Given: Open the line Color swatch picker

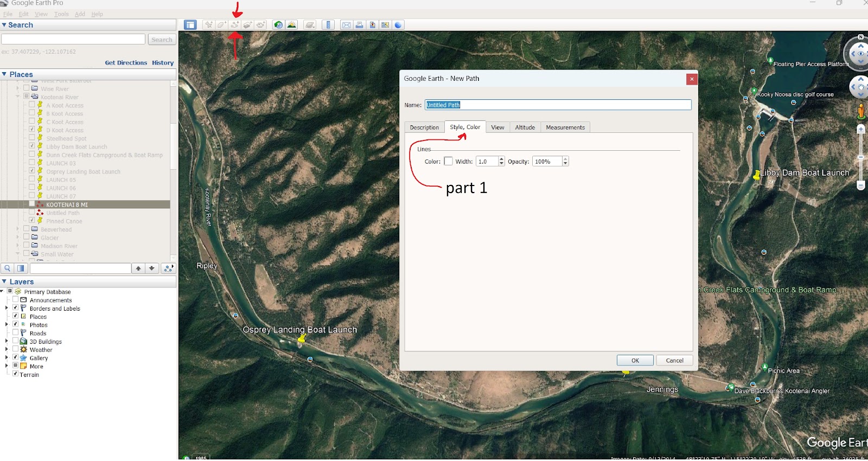Looking at the screenshot, I should pos(448,161).
